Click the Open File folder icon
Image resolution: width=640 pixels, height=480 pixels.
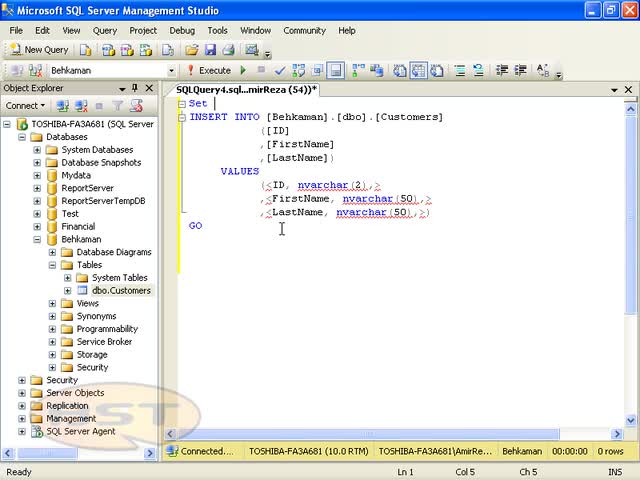click(192, 49)
